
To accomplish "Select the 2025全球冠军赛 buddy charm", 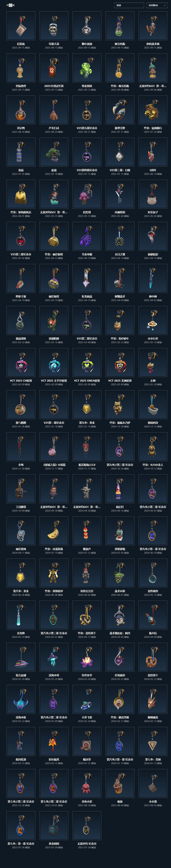I will (x=54, y=68).
